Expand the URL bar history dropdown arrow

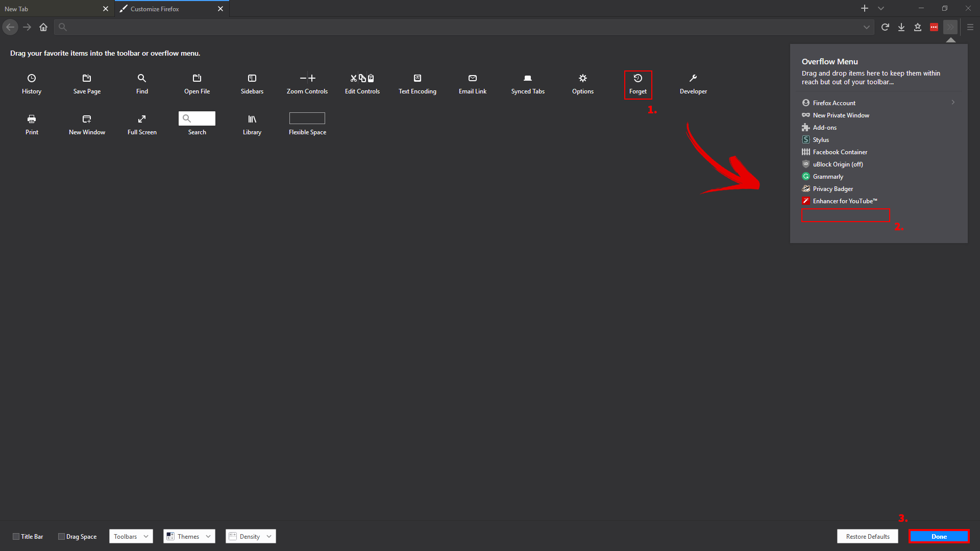(x=867, y=27)
